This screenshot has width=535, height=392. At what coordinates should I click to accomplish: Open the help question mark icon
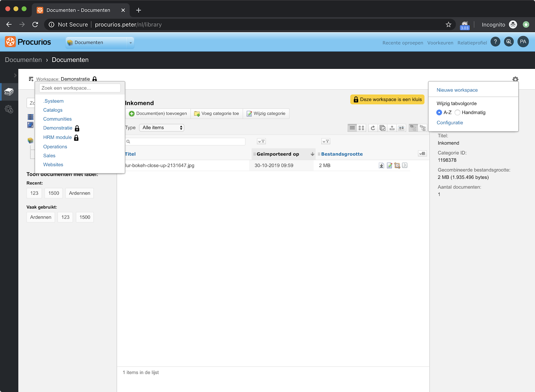(x=495, y=42)
